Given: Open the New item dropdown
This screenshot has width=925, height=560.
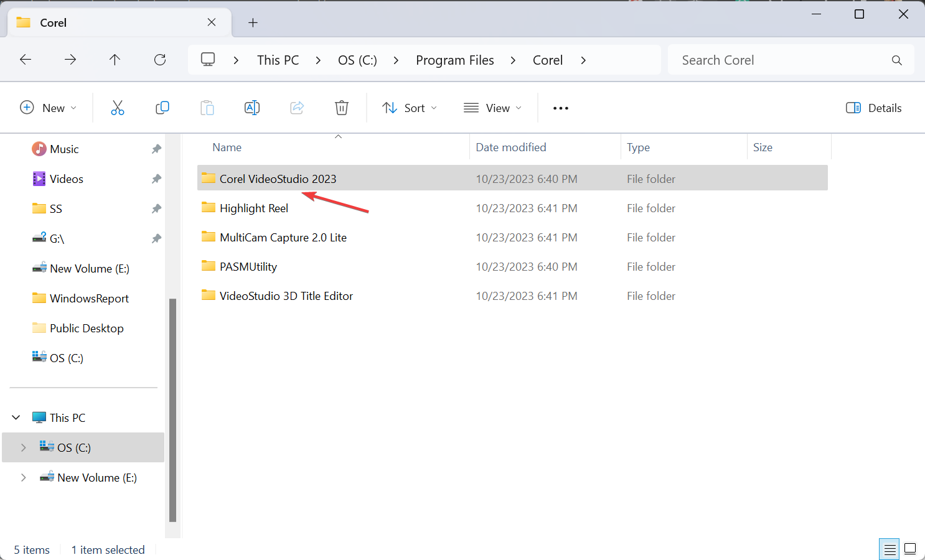Looking at the screenshot, I should coord(49,108).
